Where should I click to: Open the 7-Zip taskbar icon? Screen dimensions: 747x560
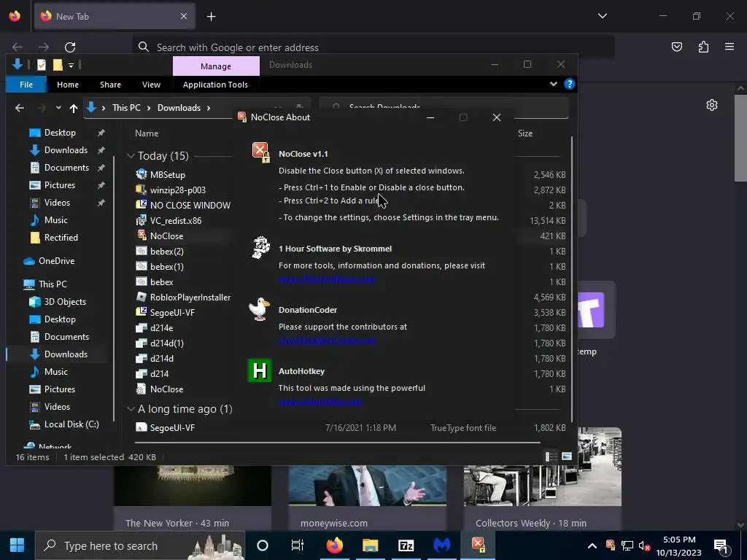tap(406, 545)
